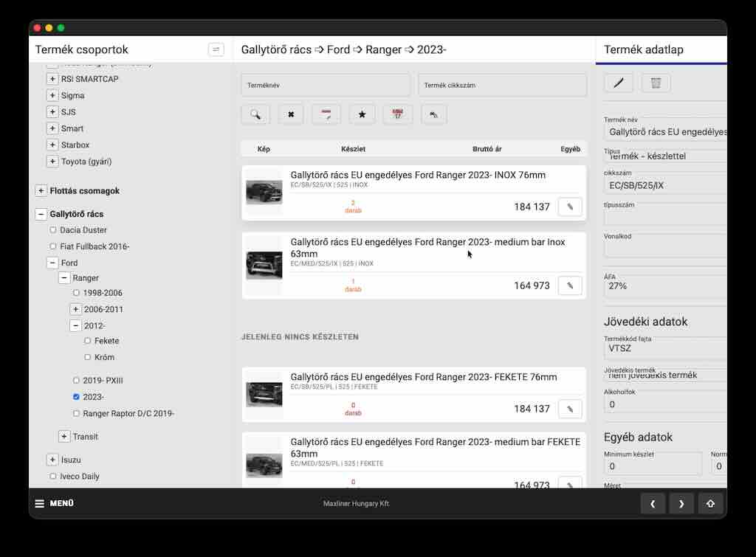Select the 2023- checkbox under Ranger

(76, 397)
